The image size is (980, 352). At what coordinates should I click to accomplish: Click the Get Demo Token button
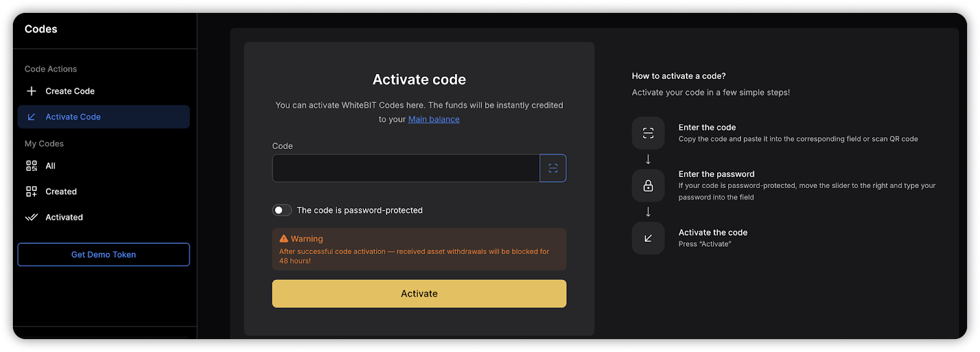(x=104, y=255)
